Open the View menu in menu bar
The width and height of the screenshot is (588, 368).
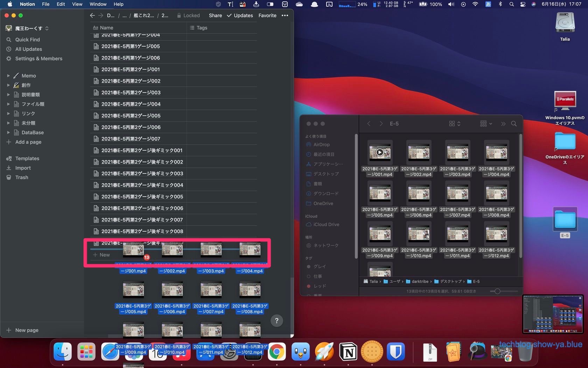pyautogui.click(x=77, y=4)
